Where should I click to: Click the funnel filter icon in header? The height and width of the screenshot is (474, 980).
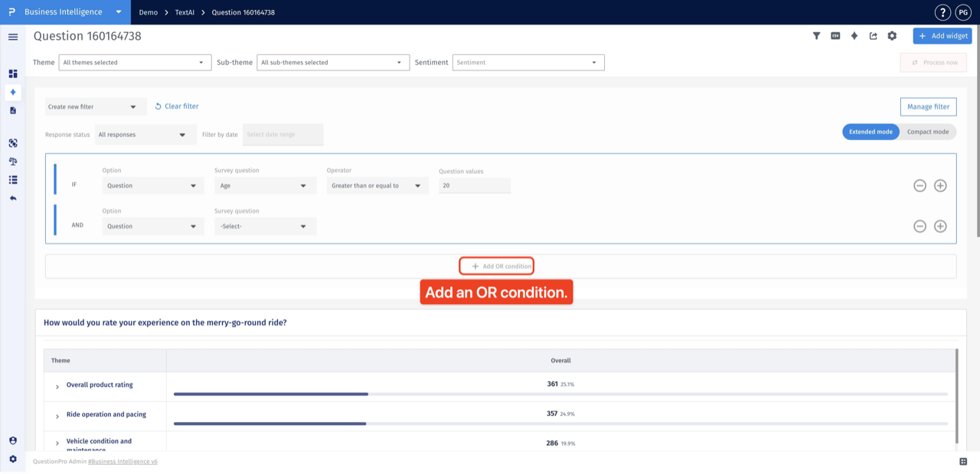pos(816,36)
